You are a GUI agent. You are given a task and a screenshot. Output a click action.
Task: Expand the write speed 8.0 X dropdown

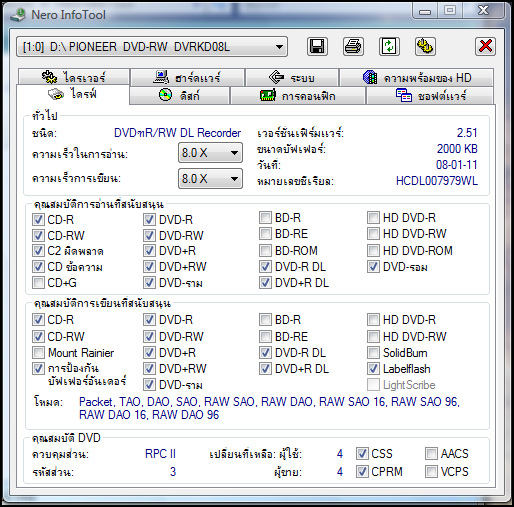[x=210, y=179]
